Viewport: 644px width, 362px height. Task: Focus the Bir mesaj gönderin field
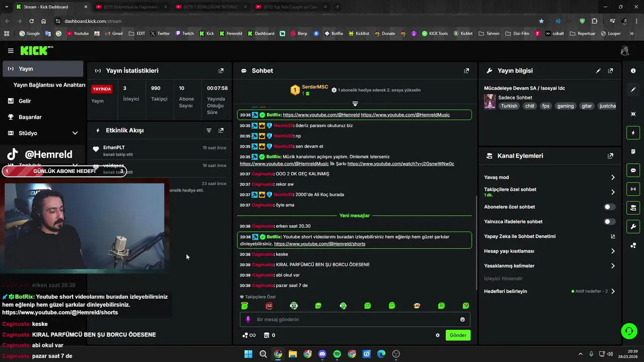(x=355, y=319)
